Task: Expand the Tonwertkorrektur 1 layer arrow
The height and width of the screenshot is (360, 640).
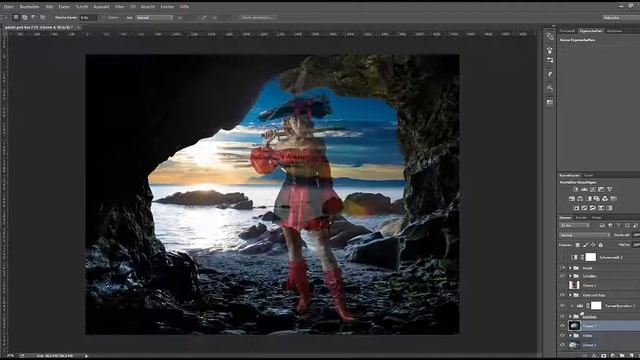Action: 571,305
